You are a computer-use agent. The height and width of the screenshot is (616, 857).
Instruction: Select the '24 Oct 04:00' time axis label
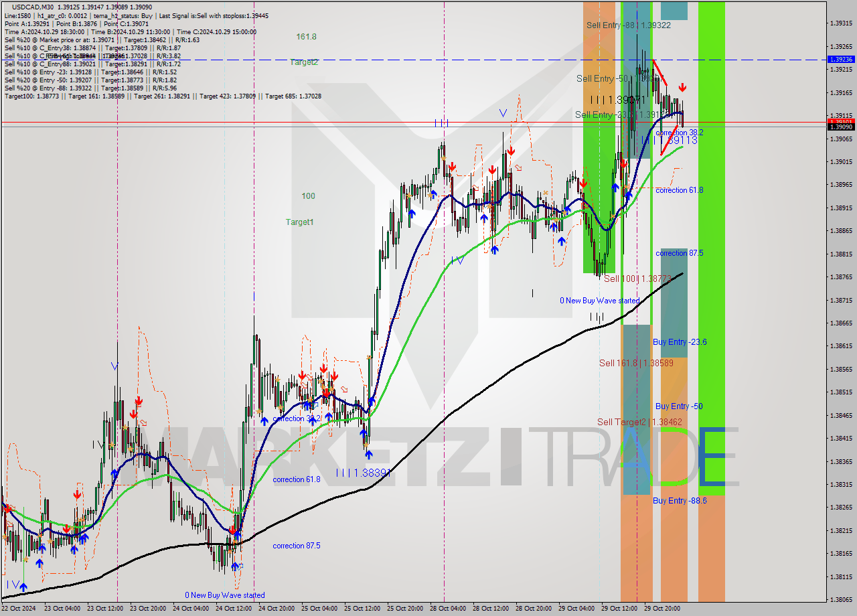click(x=191, y=609)
